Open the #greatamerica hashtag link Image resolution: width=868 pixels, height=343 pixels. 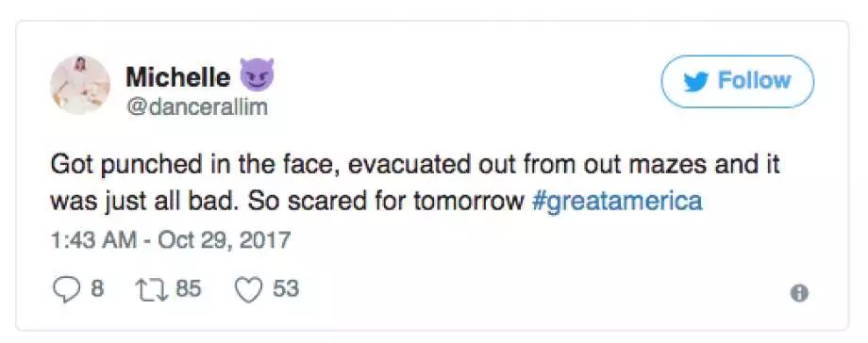pyautogui.click(x=617, y=201)
